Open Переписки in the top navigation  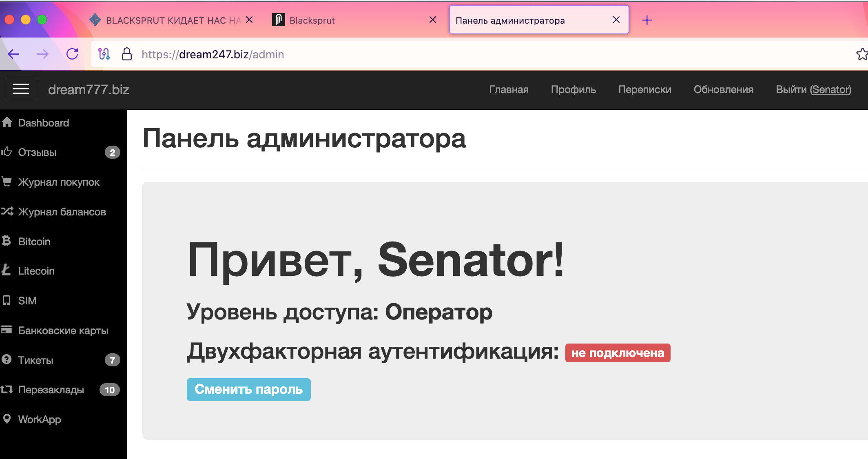(x=644, y=89)
